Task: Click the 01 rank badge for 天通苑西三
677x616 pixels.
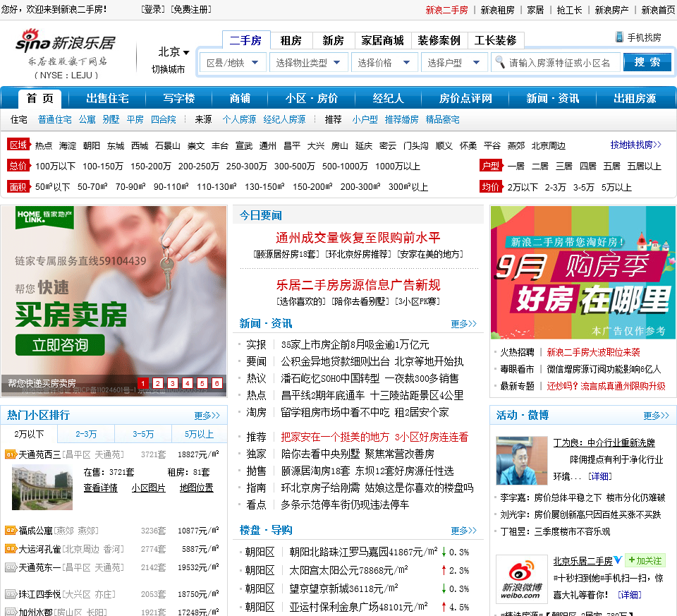Action: [x=11, y=454]
